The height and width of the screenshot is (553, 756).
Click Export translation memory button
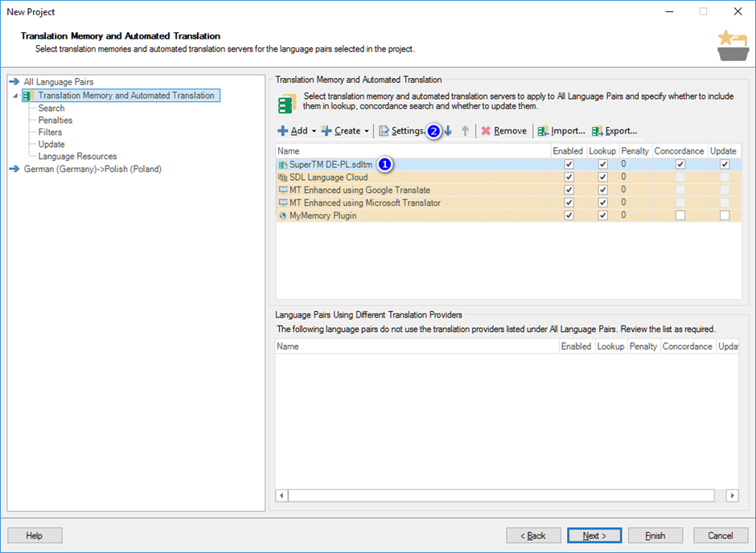[x=614, y=130]
